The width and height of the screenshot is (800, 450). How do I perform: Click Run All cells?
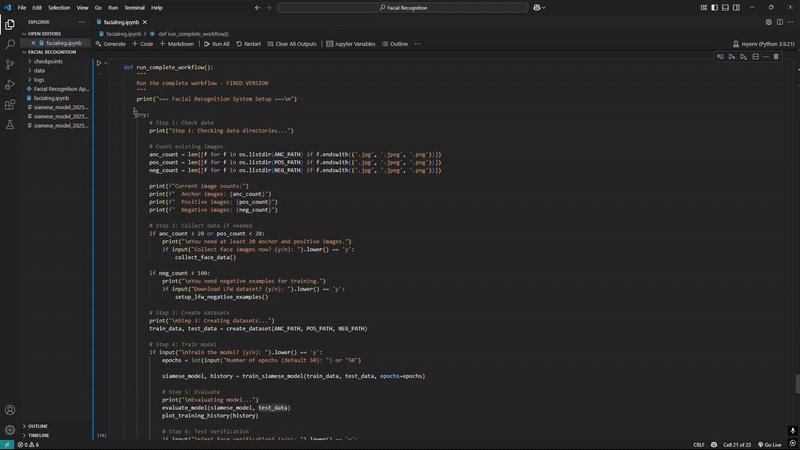[x=216, y=44]
